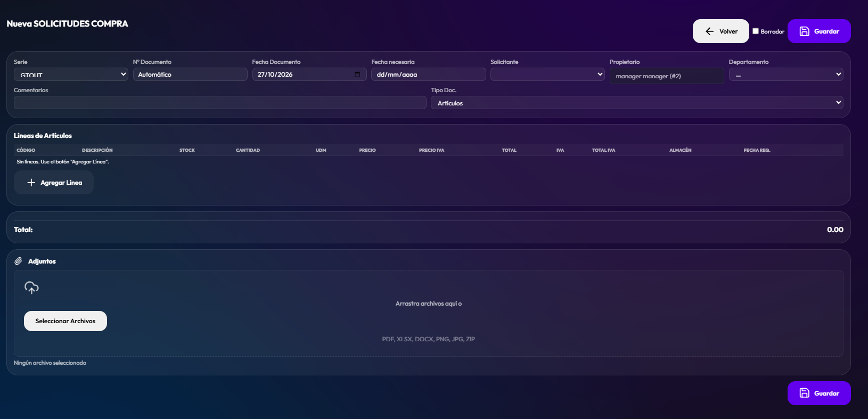Click the DESCRIPCIÓN column header
Screen dimensions: 868x419
pos(97,150)
